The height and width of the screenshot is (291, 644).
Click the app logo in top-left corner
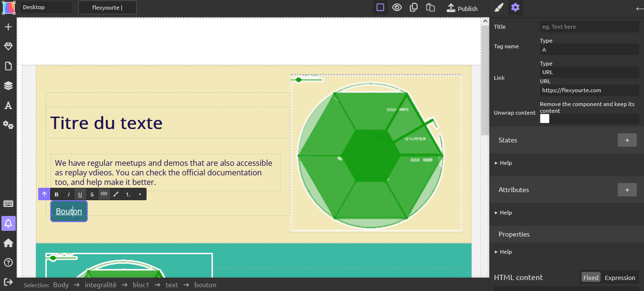[x=9, y=8]
